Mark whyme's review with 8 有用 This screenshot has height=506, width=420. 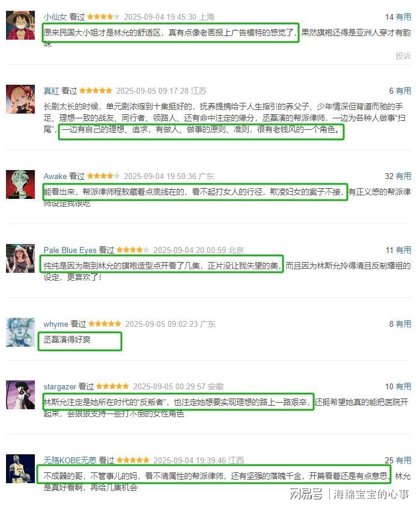click(x=403, y=324)
